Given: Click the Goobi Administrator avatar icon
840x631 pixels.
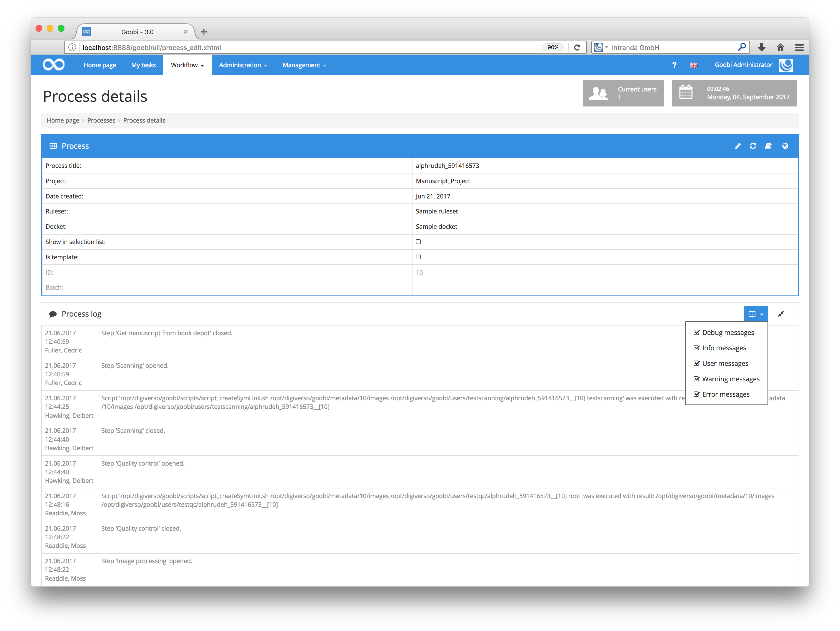Looking at the screenshot, I should click(x=786, y=65).
